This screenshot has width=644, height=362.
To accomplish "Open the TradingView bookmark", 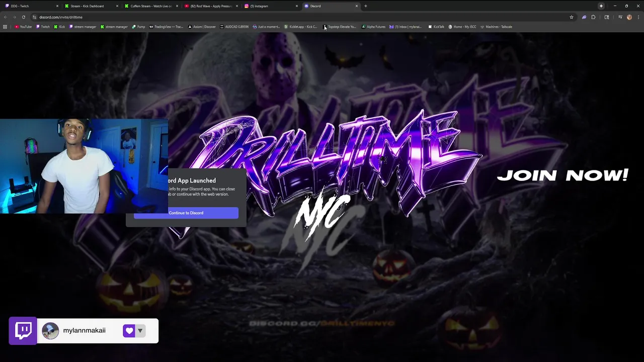I will tap(167, 27).
